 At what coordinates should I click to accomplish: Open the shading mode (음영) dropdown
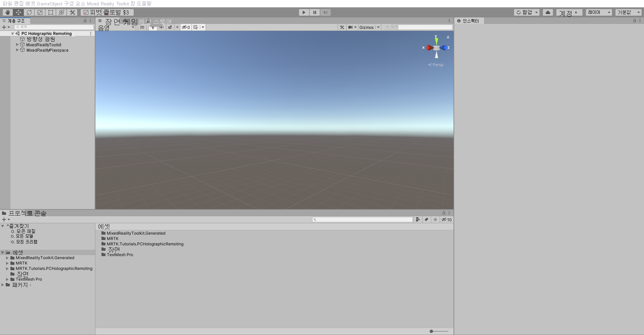[116, 28]
